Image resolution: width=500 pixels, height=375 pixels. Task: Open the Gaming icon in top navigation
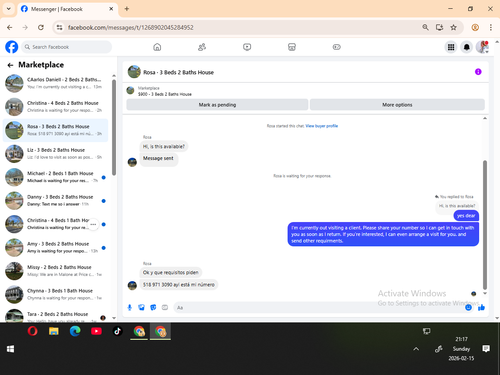coord(337,47)
